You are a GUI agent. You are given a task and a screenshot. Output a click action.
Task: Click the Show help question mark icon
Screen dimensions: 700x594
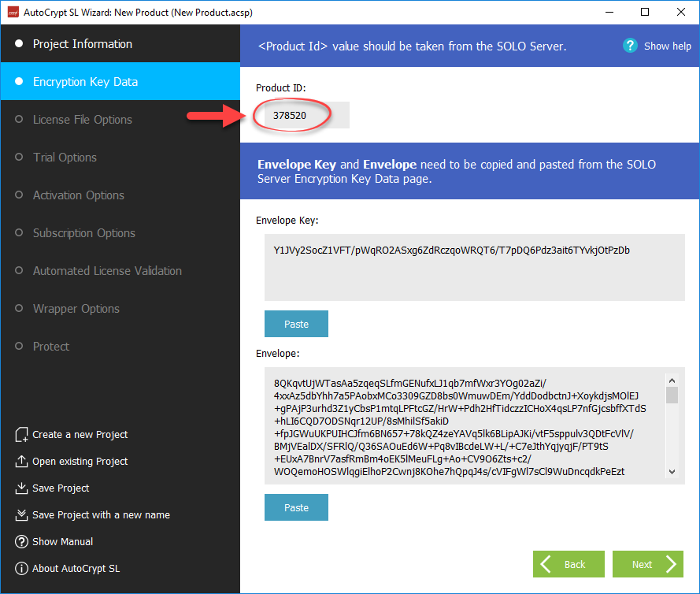pos(630,46)
